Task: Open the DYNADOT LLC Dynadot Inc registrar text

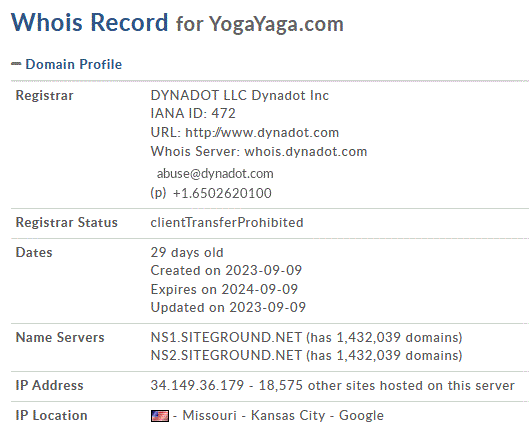Action: point(239,95)
